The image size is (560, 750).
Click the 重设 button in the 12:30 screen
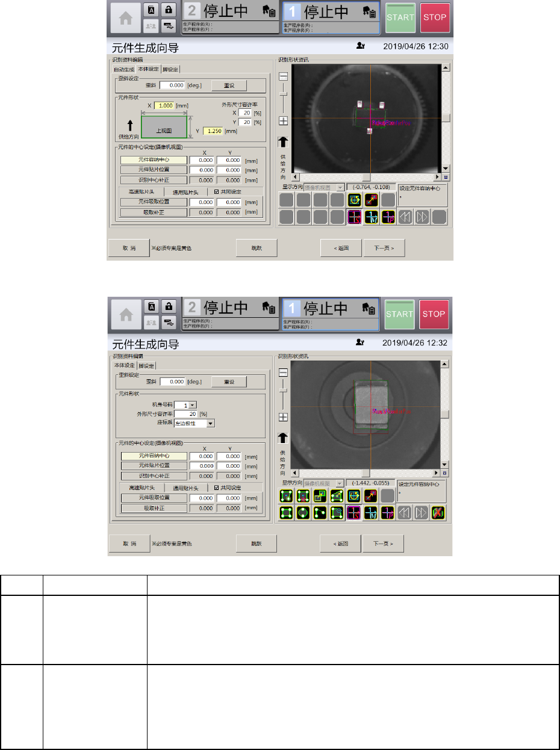coord(229,85)
